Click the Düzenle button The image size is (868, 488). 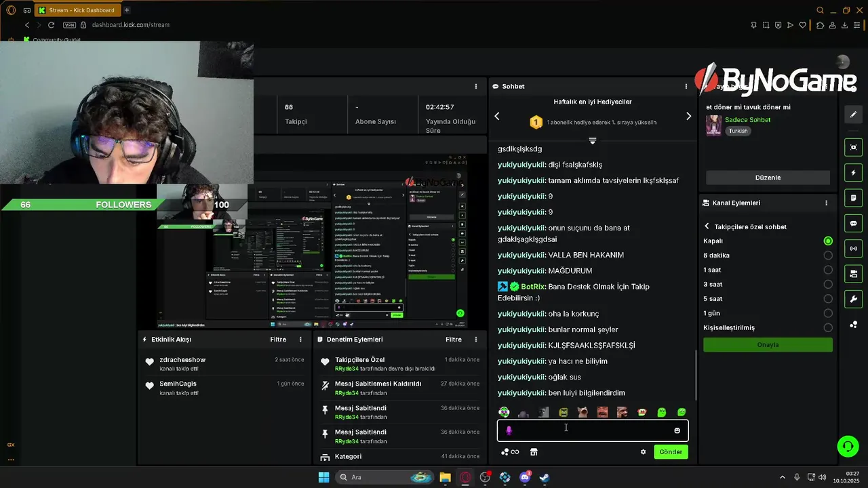pyautogui.click(x=768, y=178)
